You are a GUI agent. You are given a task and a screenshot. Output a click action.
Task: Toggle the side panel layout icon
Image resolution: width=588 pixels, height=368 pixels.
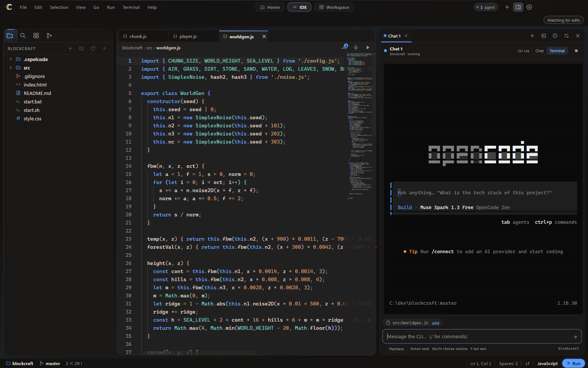[518, 7]
